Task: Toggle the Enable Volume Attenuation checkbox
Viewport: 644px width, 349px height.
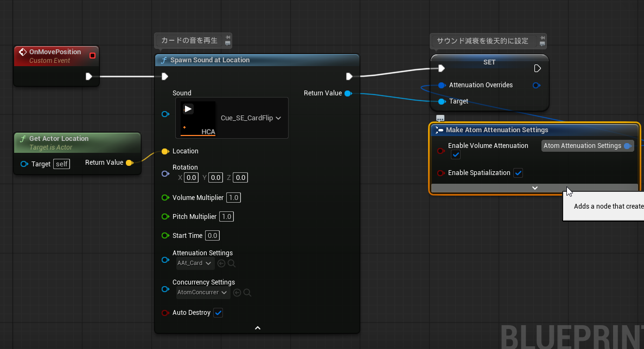Action: point(456,154)
